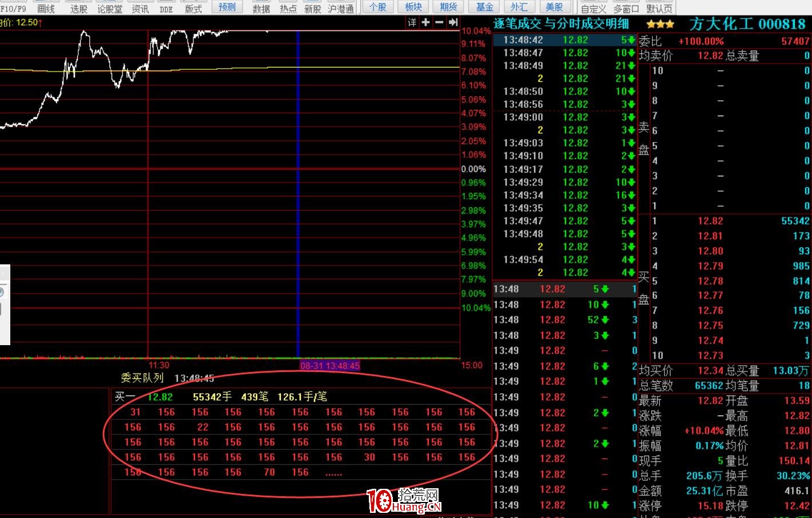
Task: Click the 31 order in the buy queue
Action: click(x=136, y=412)
